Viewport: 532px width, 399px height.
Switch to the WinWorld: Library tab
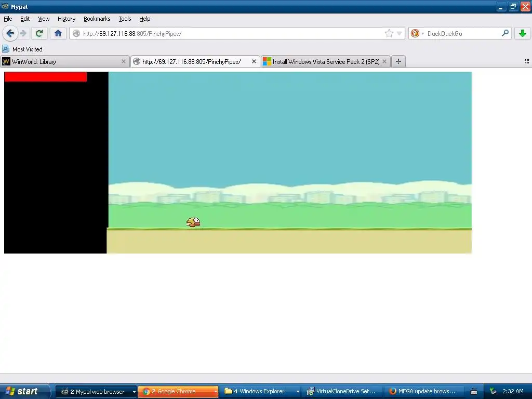click(64, 61)
